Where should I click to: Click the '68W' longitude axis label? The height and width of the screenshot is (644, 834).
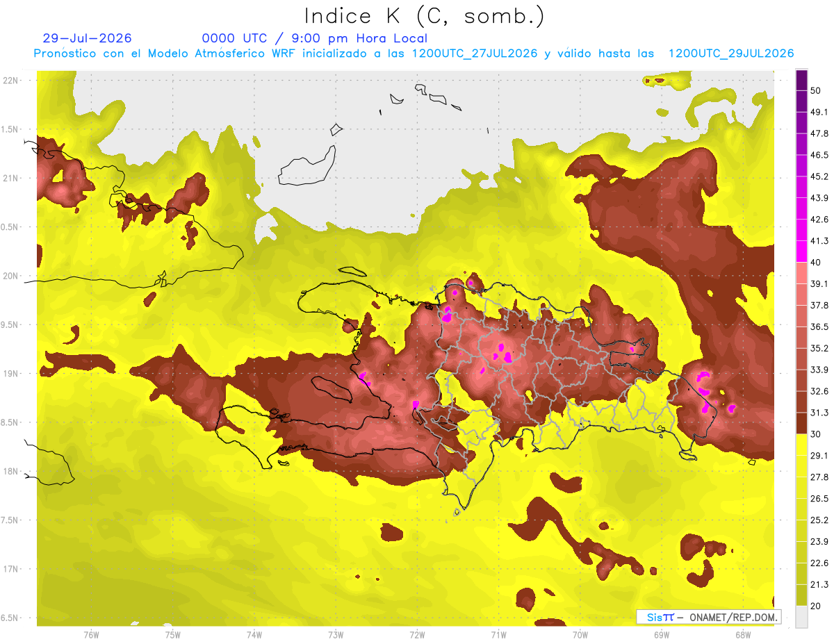tap(743, 635)
